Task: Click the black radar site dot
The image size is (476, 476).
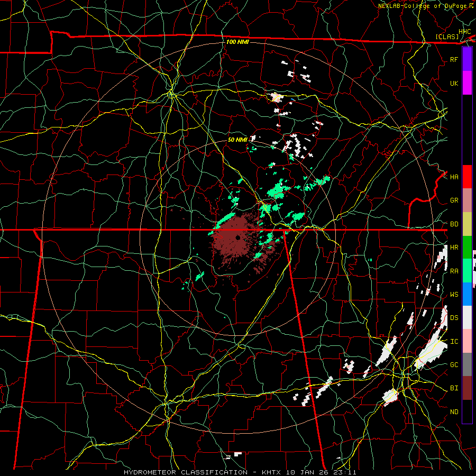Action: pos(237,237)
